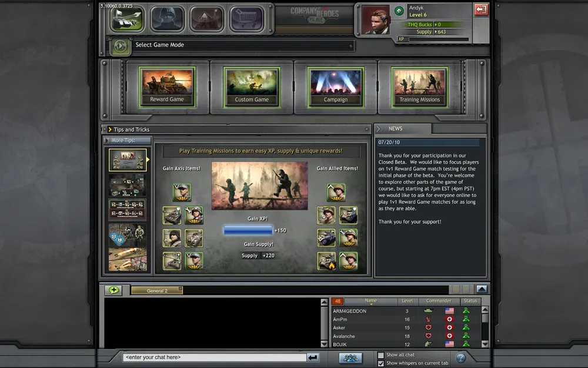Open the Training Missions game mode
This screenshot has width=588, height=368.
[420, 87]
